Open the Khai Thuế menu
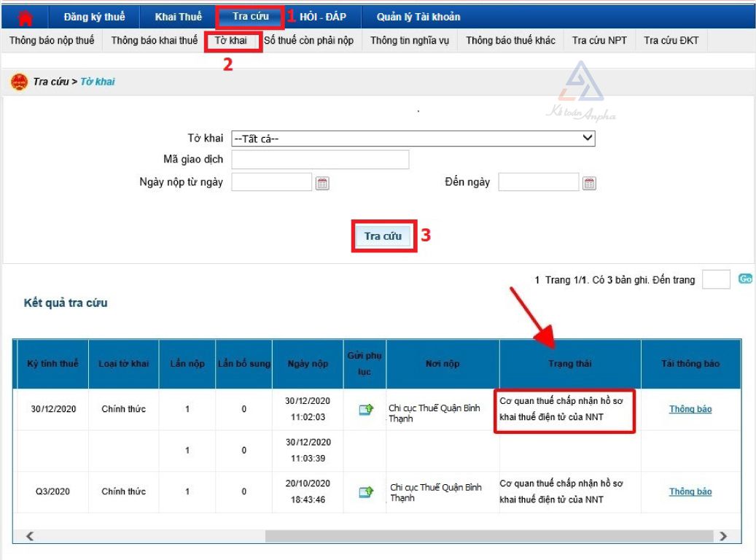The height and width of the screenshot is (560, 756). [179, 17]
